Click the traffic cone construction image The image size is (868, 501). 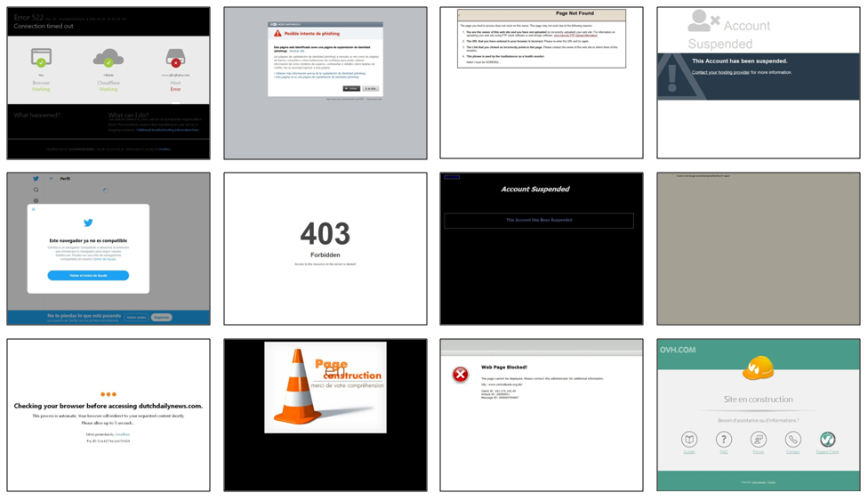click(x=325, y=387)
